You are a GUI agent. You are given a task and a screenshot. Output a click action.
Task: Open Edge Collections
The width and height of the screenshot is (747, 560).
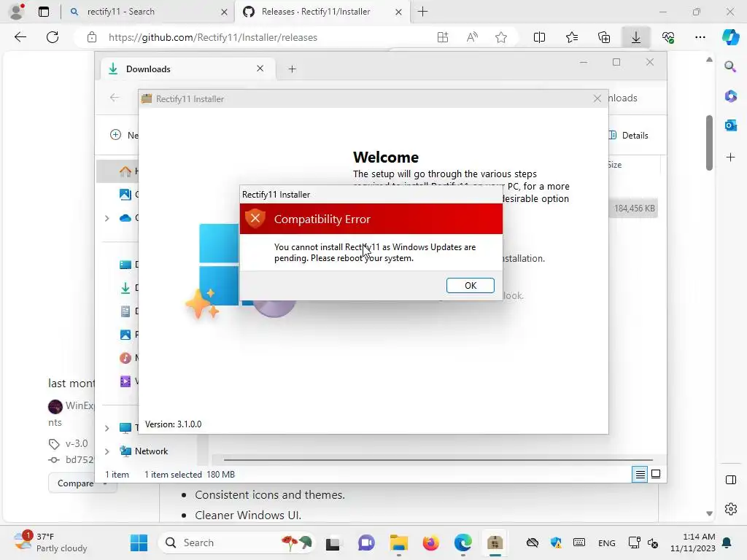(603, 37)
